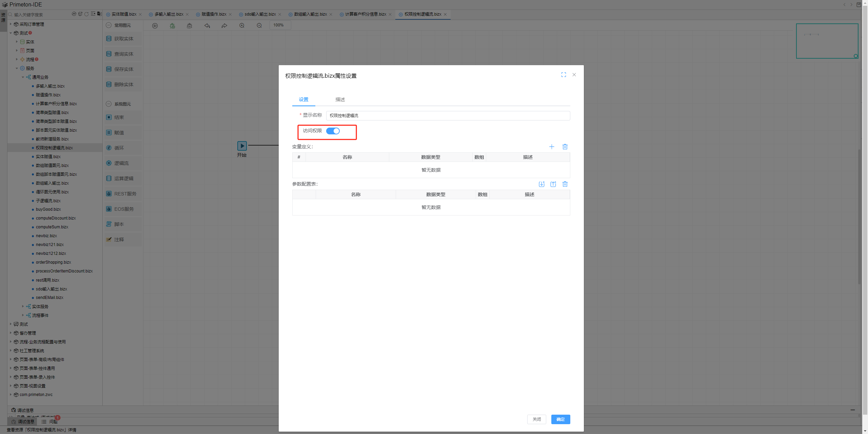Screen dimensions: 868x434
Task: Open the 赋值操作.bizx editor tab
Action: 214,14
